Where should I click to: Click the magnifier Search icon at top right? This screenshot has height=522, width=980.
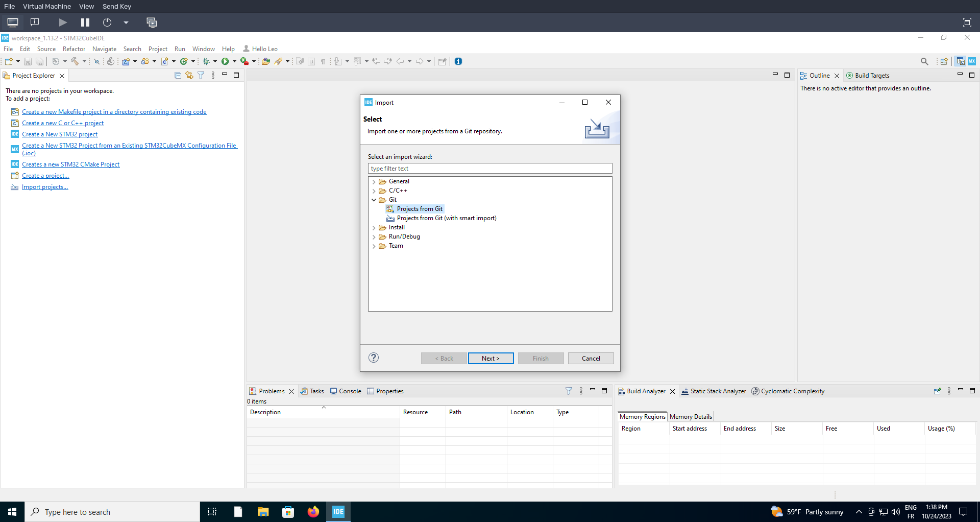[924, 61]
